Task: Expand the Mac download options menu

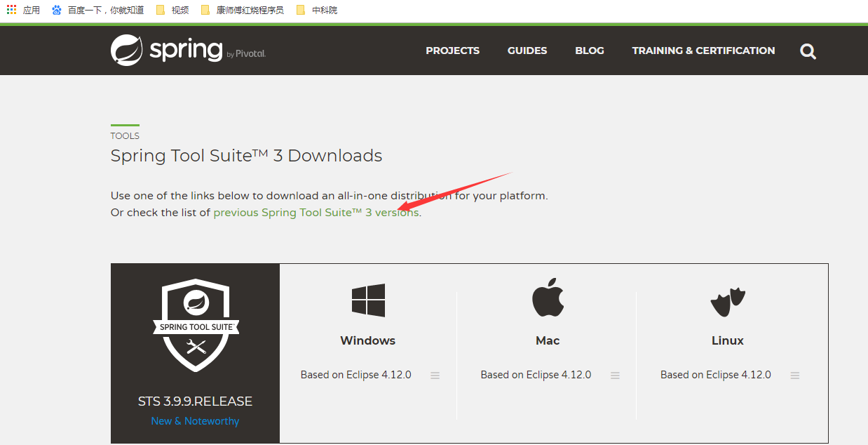Action: coord(615,376)
